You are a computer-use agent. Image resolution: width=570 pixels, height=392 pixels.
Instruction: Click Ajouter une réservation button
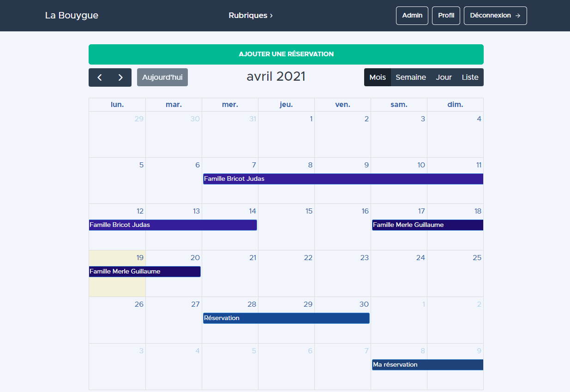286,54
